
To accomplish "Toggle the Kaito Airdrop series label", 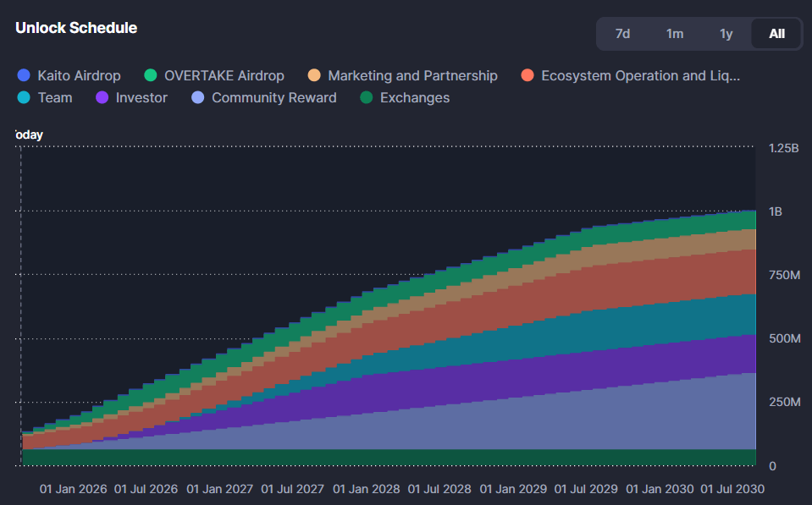I will pyautogui.click(x=79, y=75).
